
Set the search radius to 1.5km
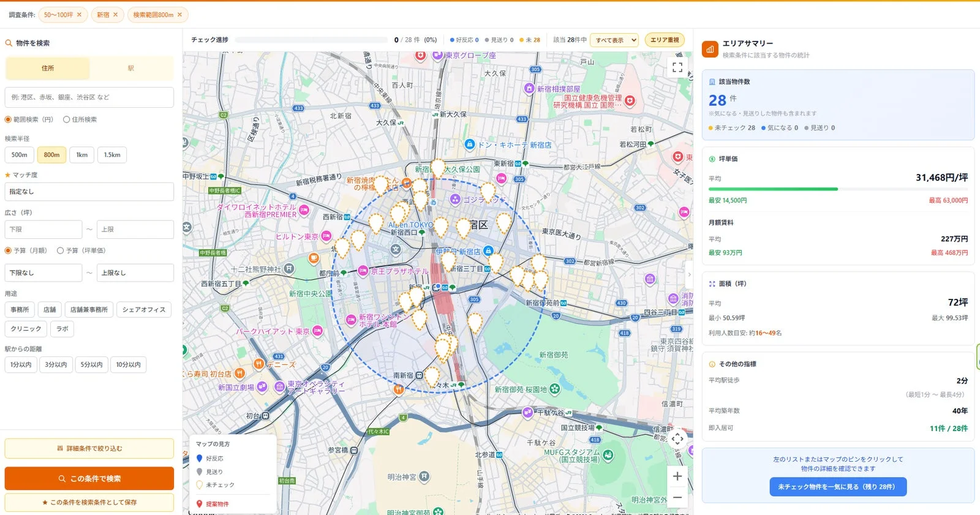coord(112,155)
